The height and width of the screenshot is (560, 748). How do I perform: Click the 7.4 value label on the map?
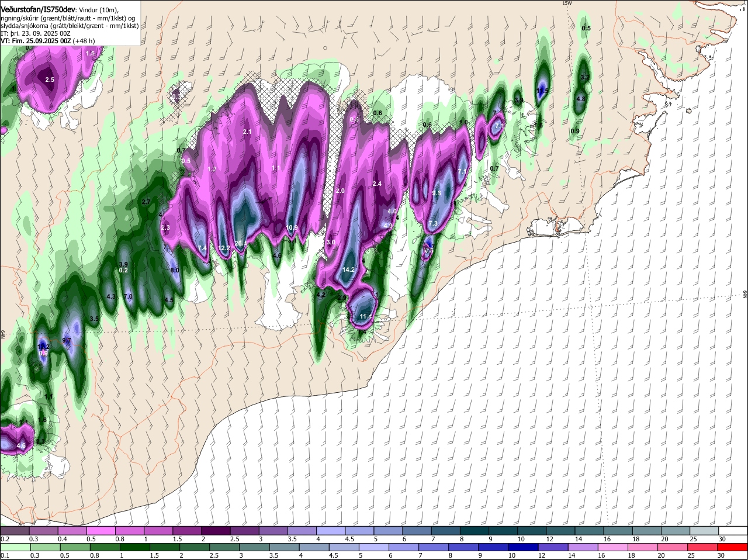click(x=202, y=248)
